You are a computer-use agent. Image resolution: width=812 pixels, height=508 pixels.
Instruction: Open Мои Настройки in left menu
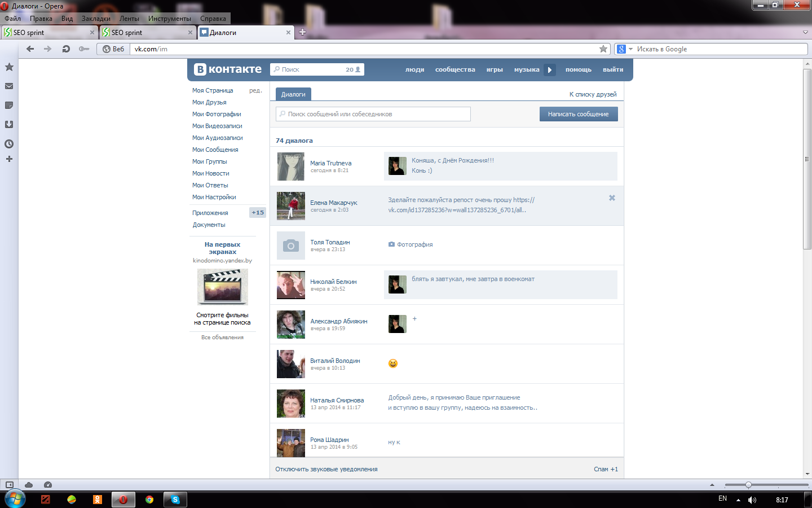(214, 197)
